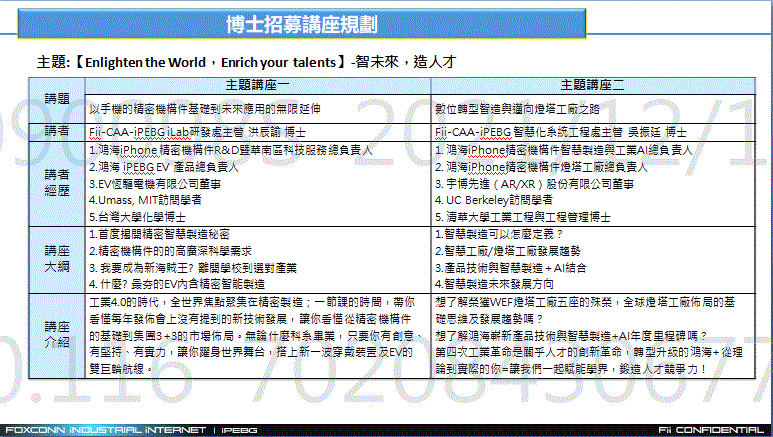Click footer Fii CONFIDENTIAL
The image size is (773, 437).
710,430
